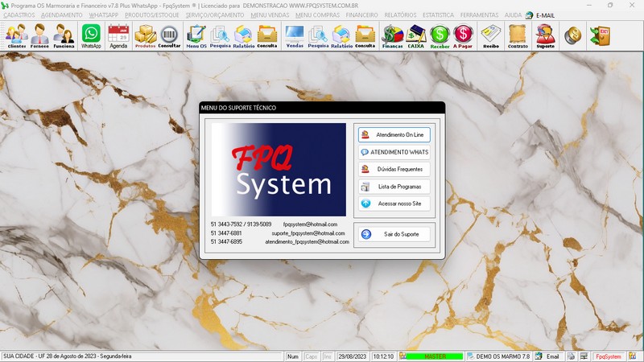Open the Recibo receipt icon
644x362 pixels.
[x=491, y=35]
